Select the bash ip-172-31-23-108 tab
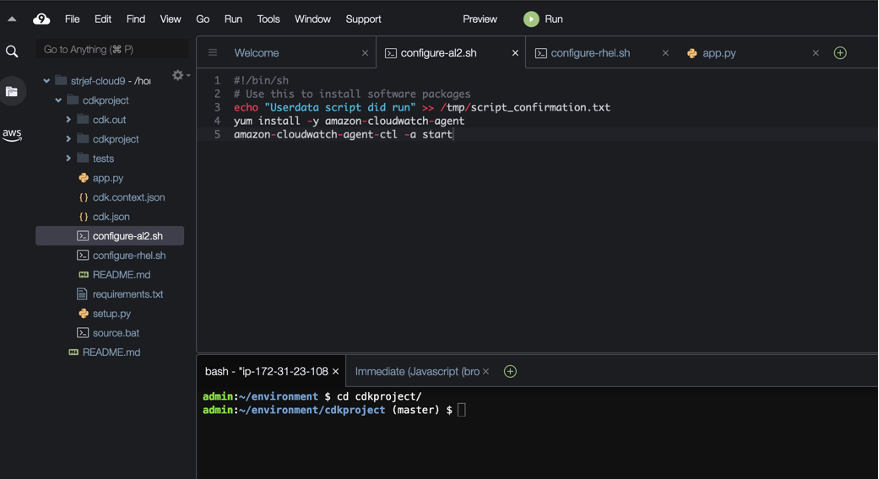Viewport: 879px width, 479px height. (266, 371)
